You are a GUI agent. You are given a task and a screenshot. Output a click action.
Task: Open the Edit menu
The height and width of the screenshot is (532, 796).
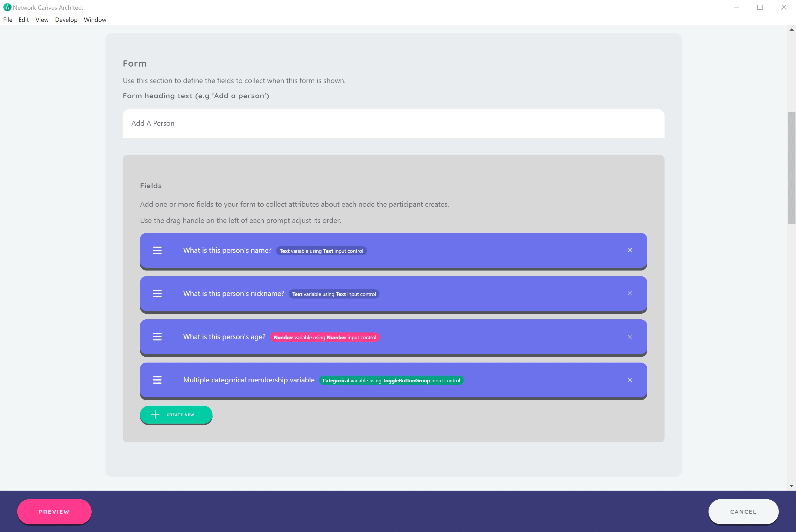tap(23, 20)
